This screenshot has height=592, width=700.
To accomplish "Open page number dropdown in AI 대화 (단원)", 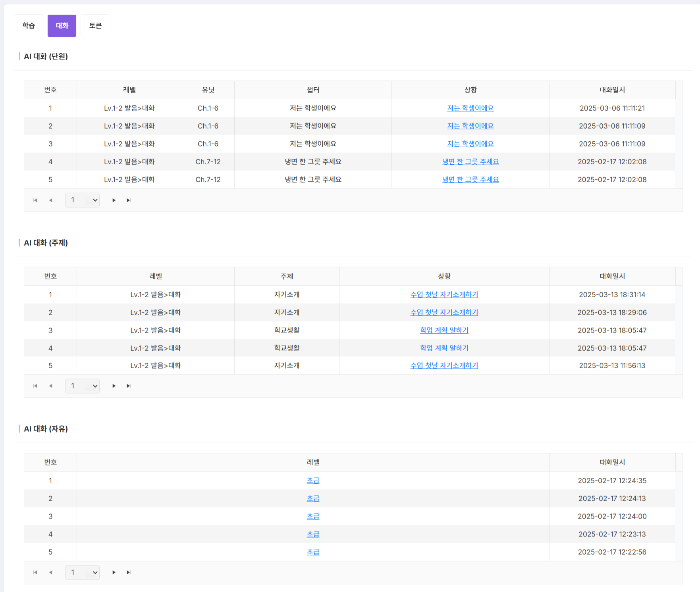I will point(82,200).
